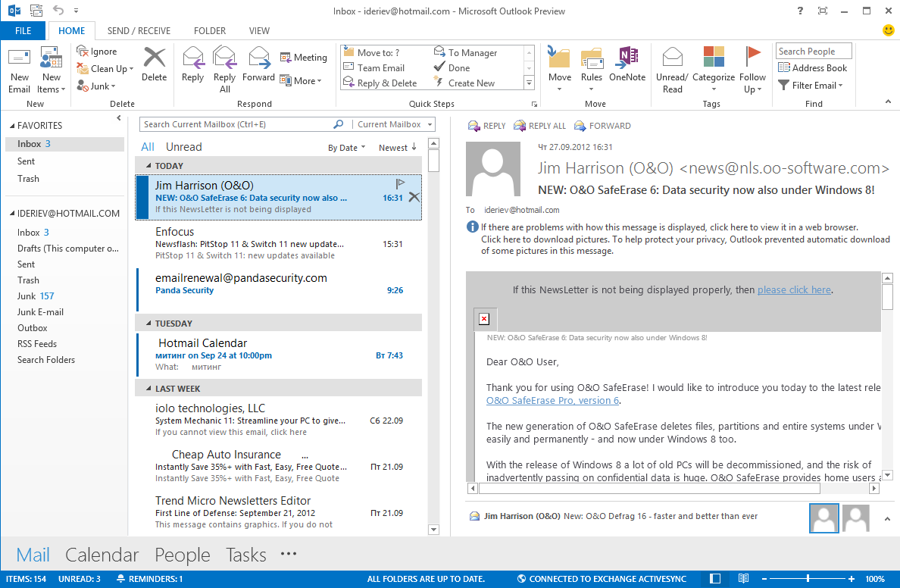Click REPLY ALL in reading pane
The width and height of the screenshot is (900, 588).
tap(539, 126)
